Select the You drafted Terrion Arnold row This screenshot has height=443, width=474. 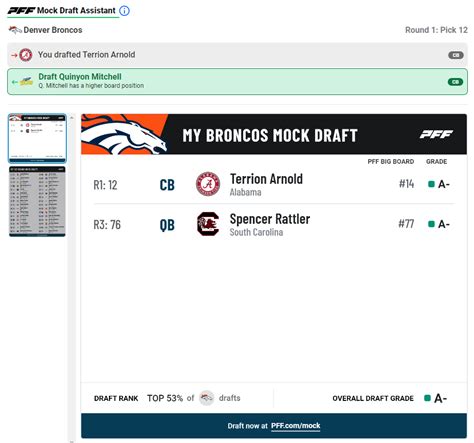point(237,55)
